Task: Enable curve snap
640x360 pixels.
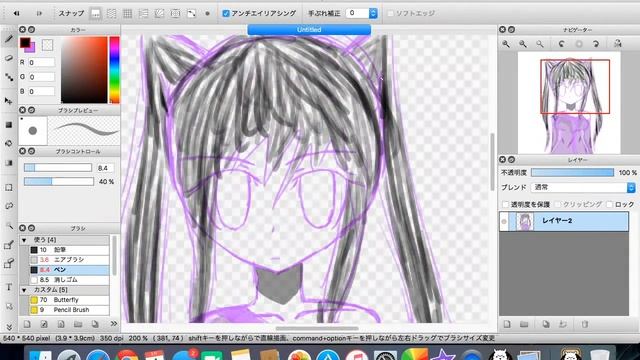Action: tap(191, 13)
